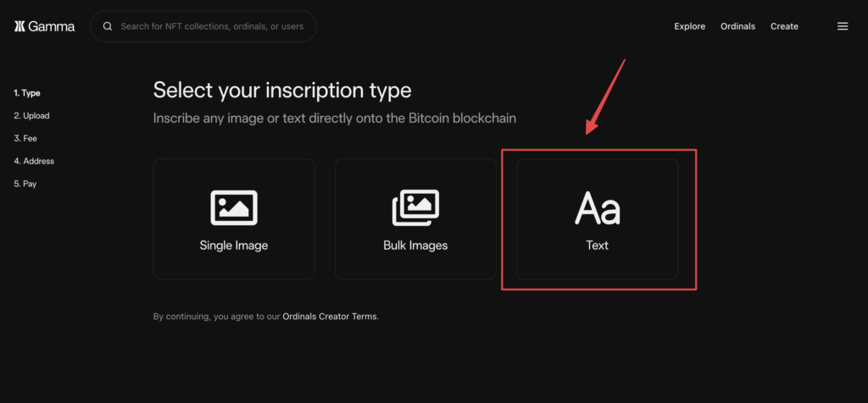Click the search magnifier icon
Viewport: 868px width, 403px height.
click(108, 26)
